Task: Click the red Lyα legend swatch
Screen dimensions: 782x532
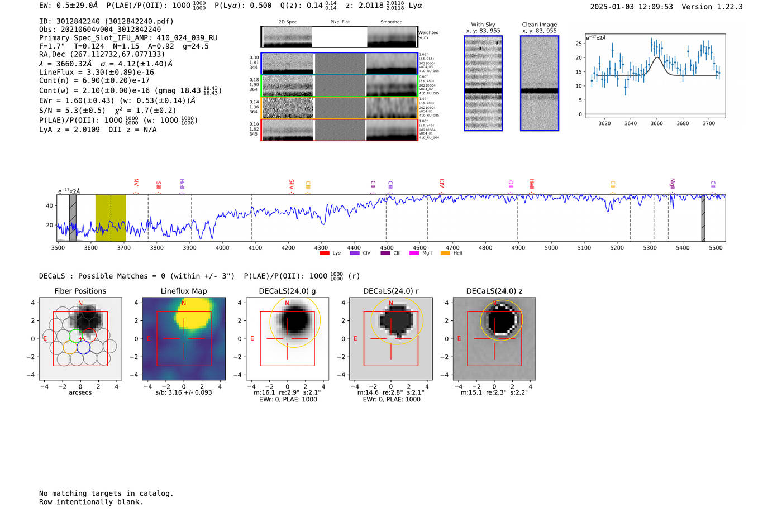Action: pyautogui.click(x=324, y=253)
